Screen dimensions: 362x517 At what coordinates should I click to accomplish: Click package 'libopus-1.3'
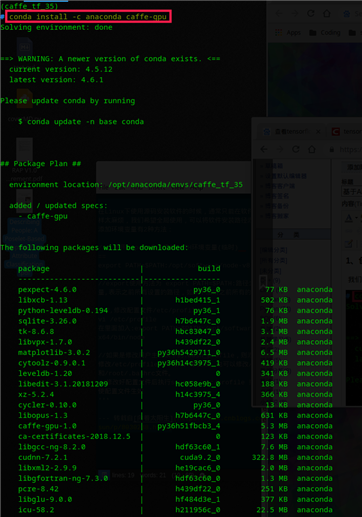tap(43, 416)
